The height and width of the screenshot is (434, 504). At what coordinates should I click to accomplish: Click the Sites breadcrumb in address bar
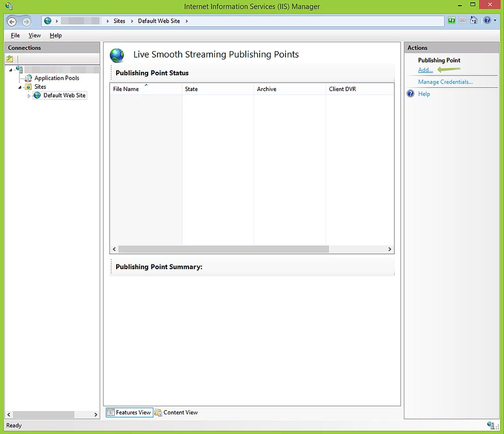[119, 21]
